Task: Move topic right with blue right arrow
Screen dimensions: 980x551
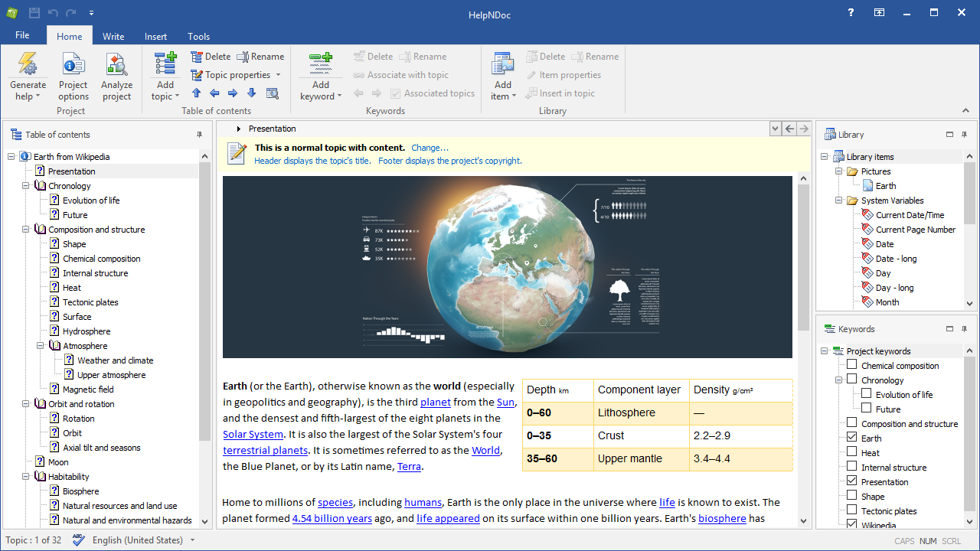Action: point(233,93)
